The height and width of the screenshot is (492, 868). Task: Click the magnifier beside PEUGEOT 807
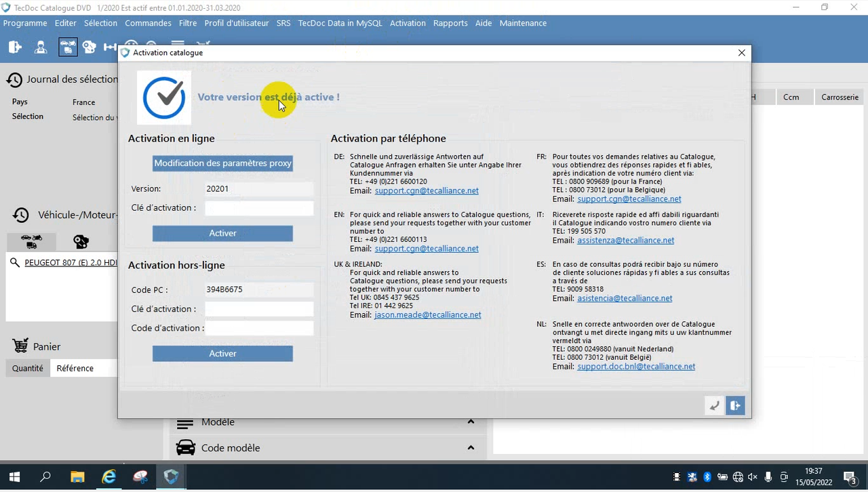tap(15, 262)
